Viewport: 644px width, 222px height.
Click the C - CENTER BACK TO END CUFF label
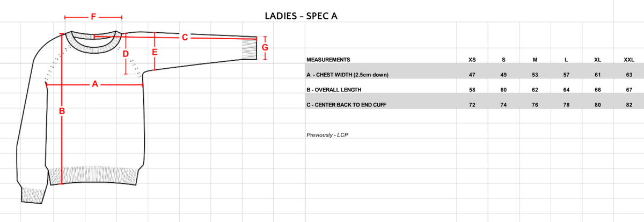click(x=346, y=105)
